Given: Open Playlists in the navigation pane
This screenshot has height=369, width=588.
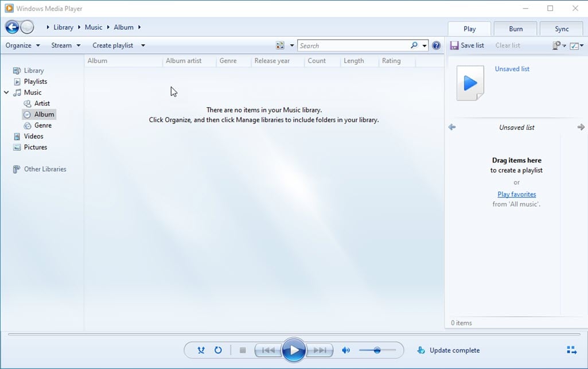Looking at the screenshot, I should click(x=35, y=81).
